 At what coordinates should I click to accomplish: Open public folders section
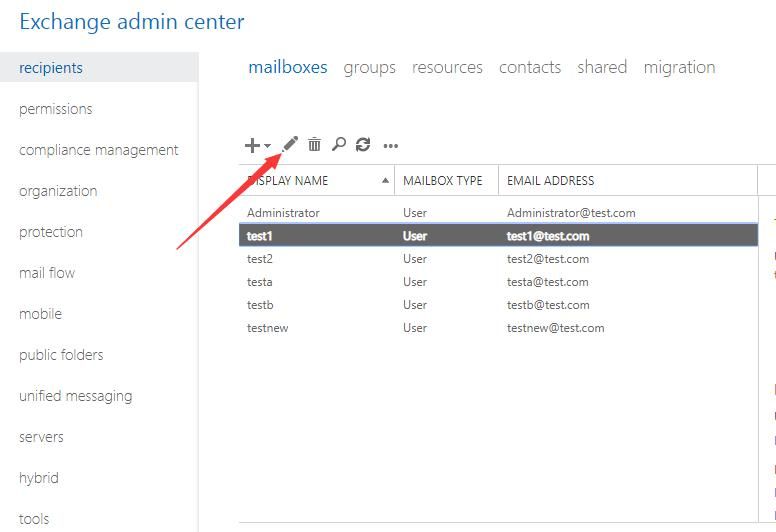pyautogui.click(x=61, y=355)
